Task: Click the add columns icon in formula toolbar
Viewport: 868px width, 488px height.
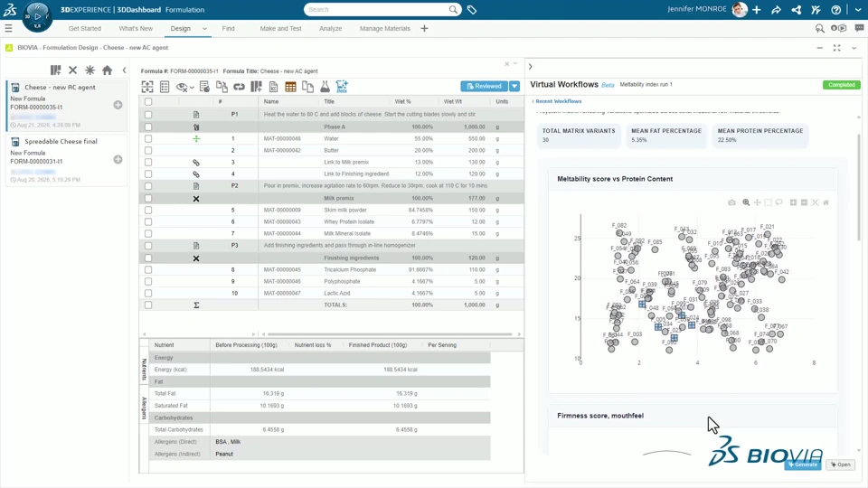Action: (256, 87)
